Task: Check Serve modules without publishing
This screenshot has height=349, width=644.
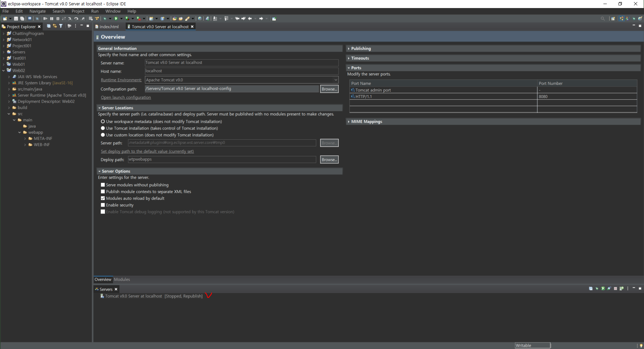Action: 103,185
